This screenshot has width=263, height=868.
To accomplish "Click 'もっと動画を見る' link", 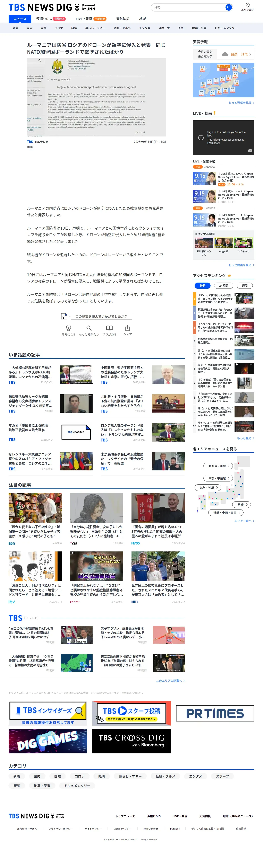I will (x=241, y=265).
